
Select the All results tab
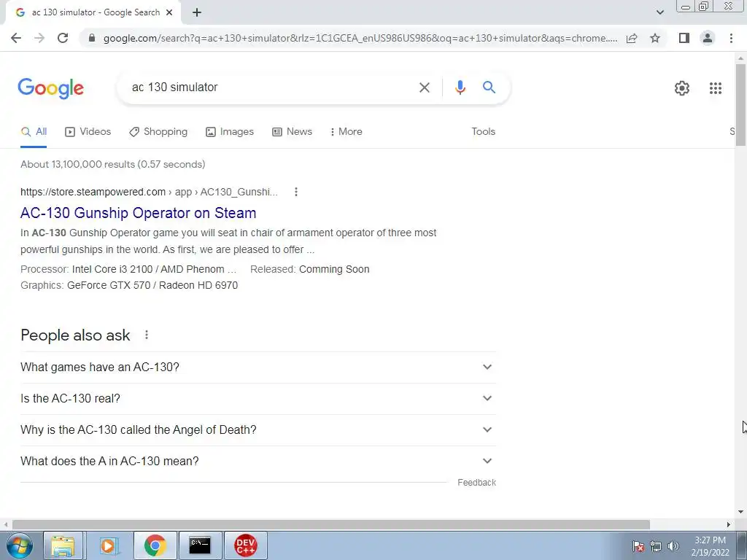34,132
